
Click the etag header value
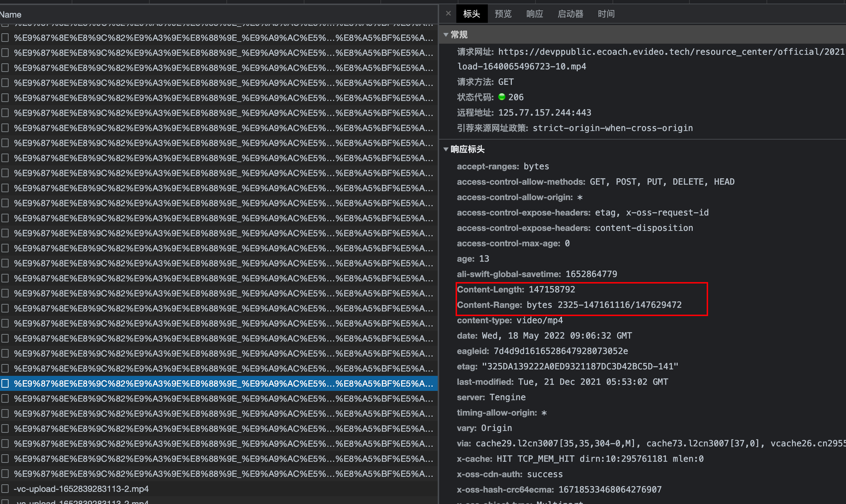[580, 367]
